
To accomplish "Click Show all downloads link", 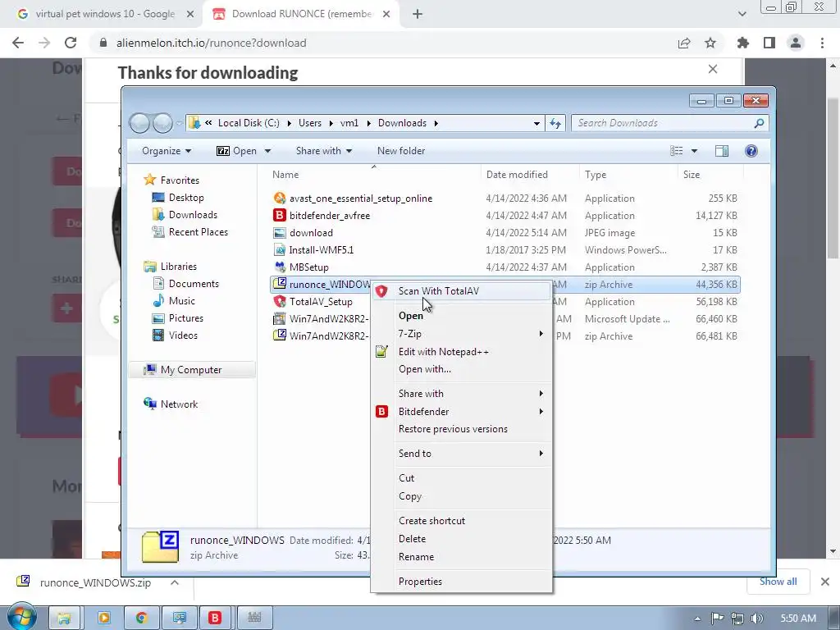I will tap(778, 582).
